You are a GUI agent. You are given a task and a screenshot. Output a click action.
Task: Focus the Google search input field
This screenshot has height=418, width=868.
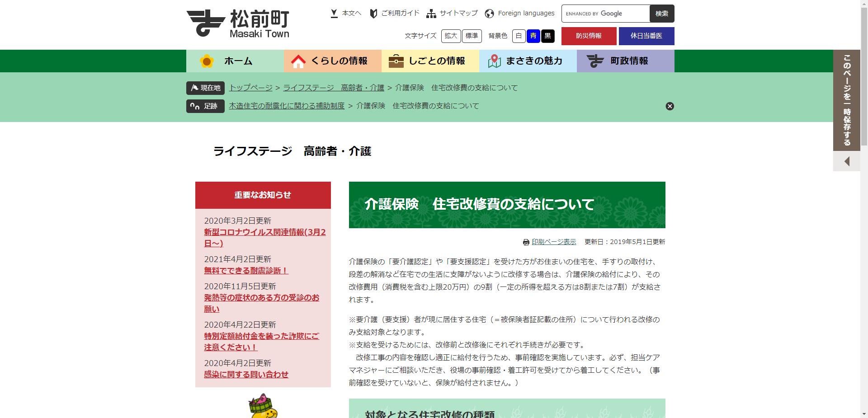(x=606, y=14)
